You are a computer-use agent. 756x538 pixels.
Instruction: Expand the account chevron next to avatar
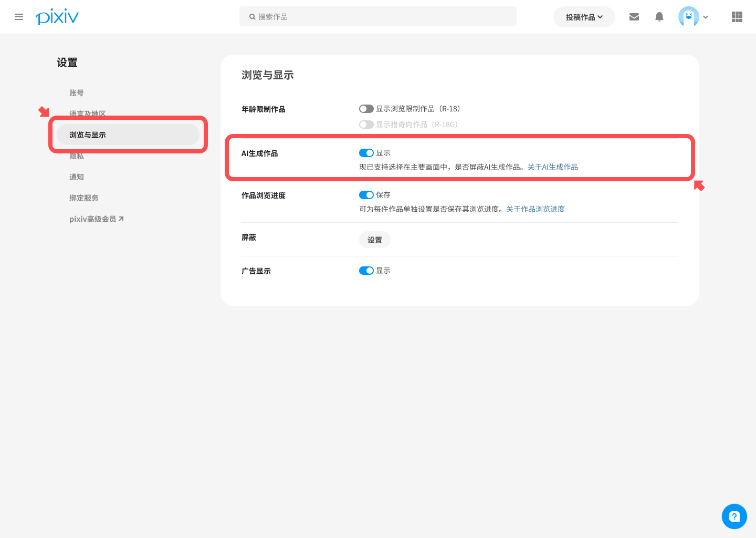[x=706, y=17]
